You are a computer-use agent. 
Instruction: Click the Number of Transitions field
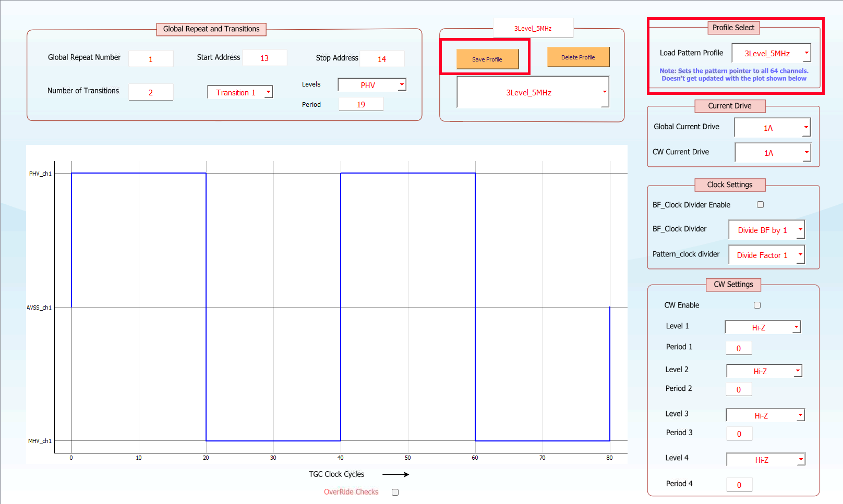(151, 92)
